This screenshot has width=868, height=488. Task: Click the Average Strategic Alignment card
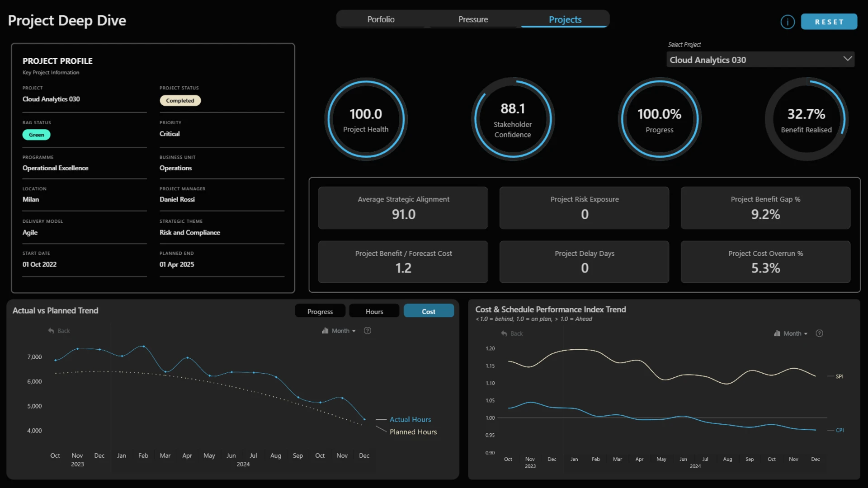click(x=403, y=207)
